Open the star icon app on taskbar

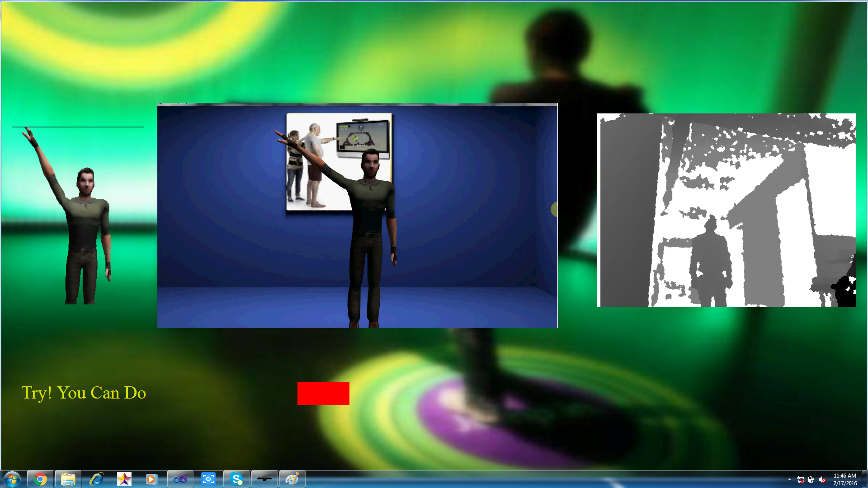(x=124, y=479)
